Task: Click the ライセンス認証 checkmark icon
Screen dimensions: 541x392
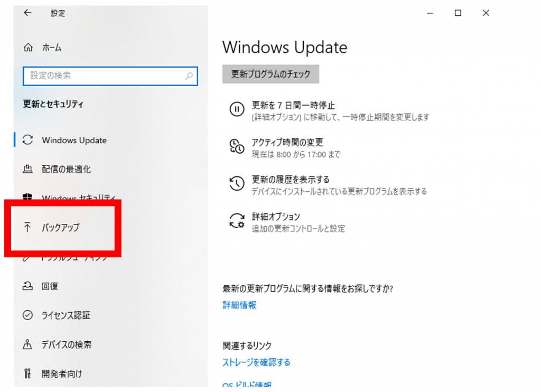Action: (x=27, y=315)
